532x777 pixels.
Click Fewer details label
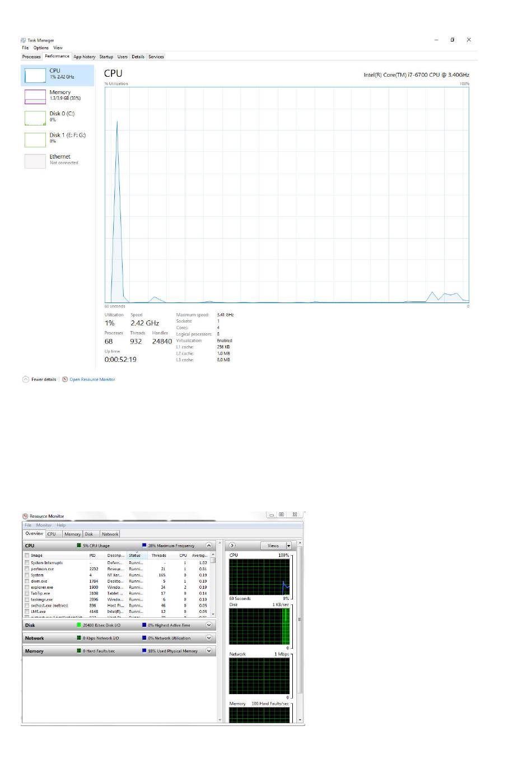(44, 379)
